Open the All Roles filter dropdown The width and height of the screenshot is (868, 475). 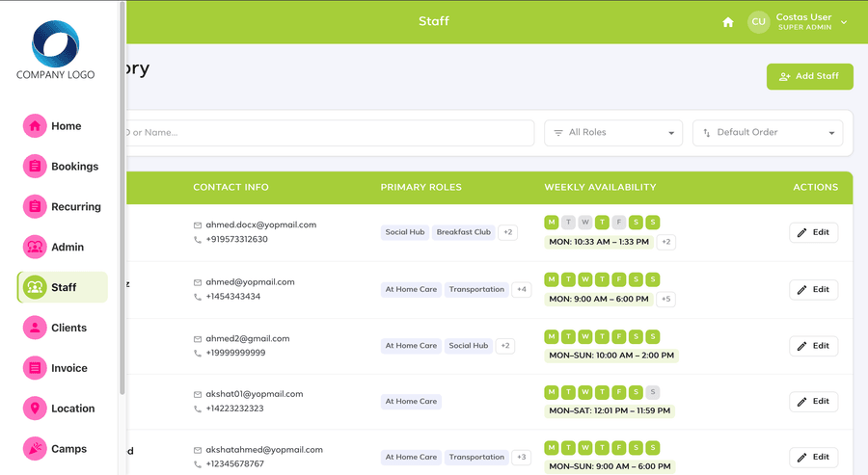(613, 133)
